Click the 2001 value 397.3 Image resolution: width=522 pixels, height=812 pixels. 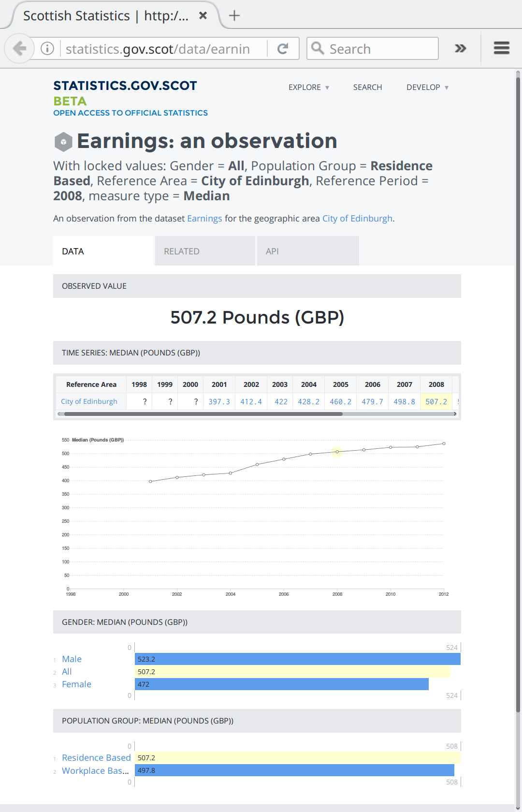(x=219, y=402)
